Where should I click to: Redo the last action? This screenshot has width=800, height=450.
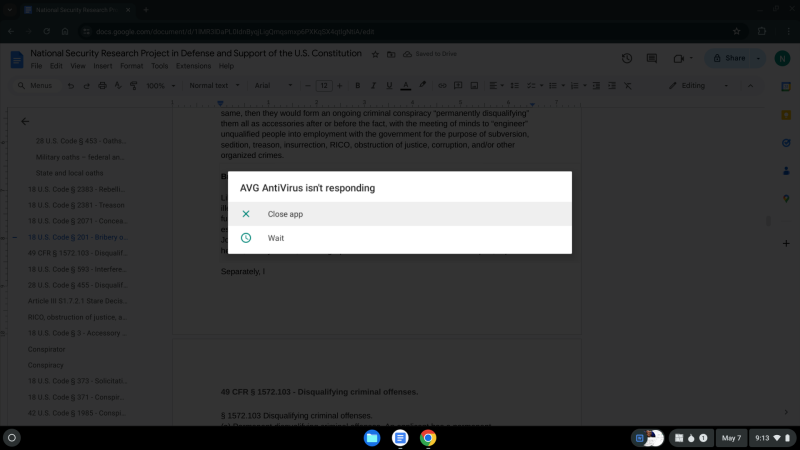point(87,86)
